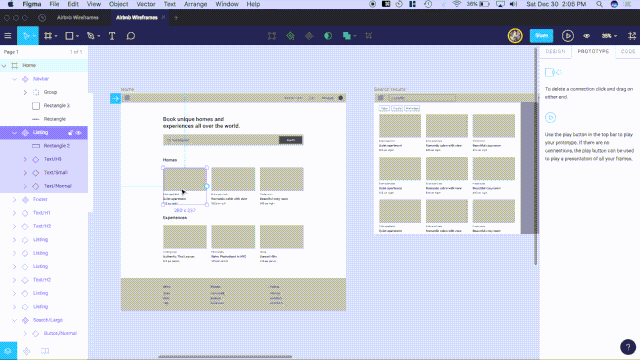Click the gray diamond reset instance icon

click(309, 36)
